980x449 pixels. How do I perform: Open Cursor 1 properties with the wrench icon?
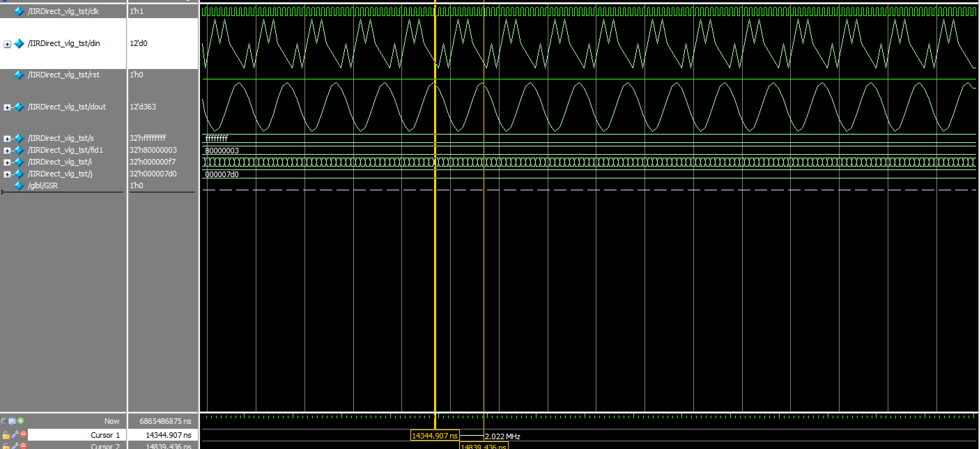click(15, 434)
